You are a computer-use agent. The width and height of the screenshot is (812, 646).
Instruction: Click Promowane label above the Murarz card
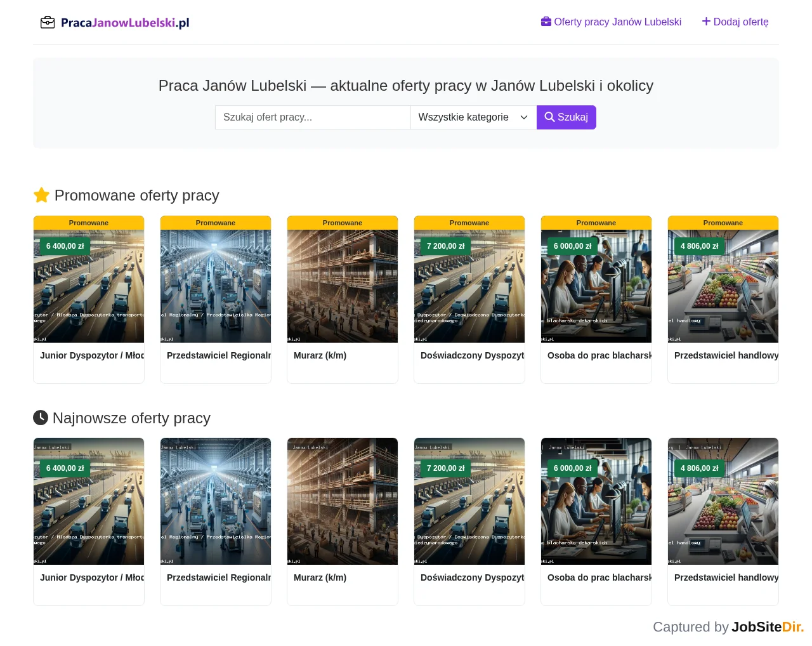tap(343, 223)
